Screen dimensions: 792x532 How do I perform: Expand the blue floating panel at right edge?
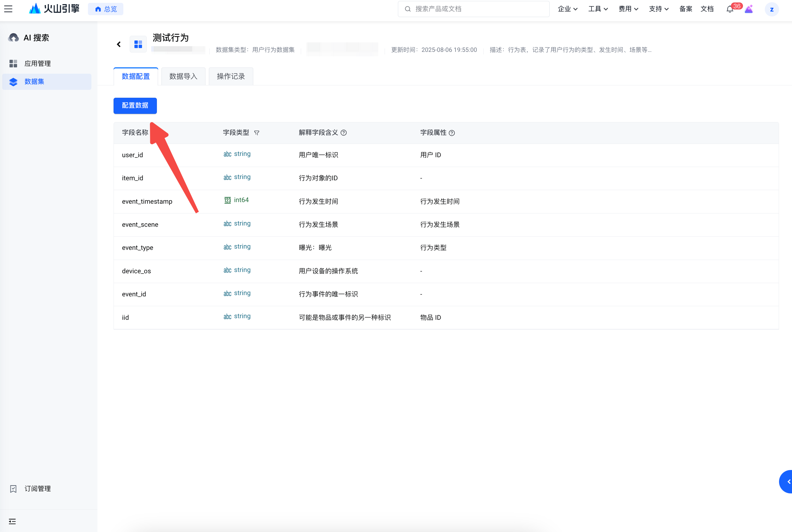(x=787, y=481)
